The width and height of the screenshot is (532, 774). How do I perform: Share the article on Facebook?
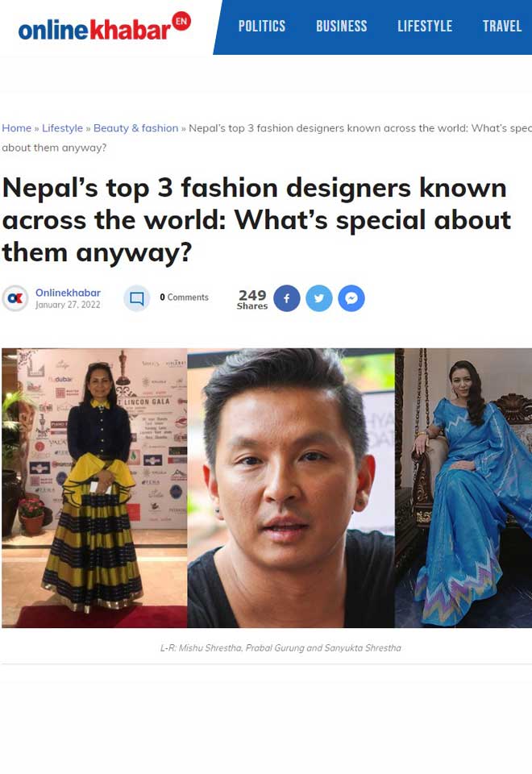(x=287, y=298)
